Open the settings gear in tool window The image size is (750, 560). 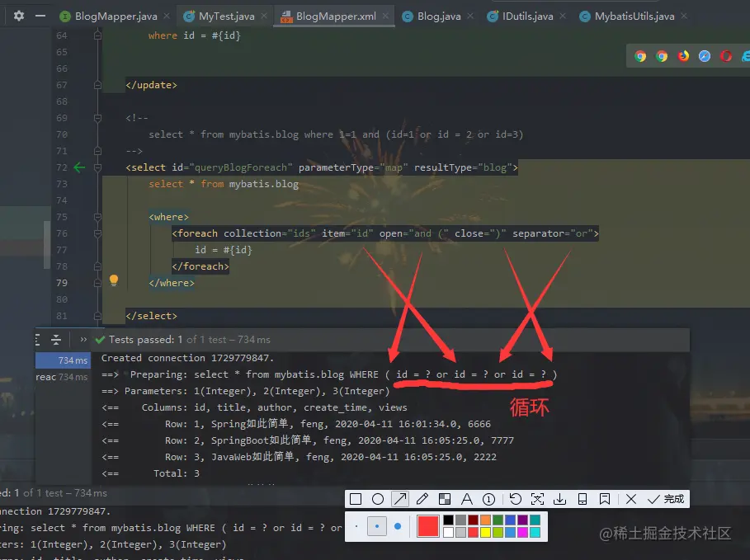click(19, 16)
